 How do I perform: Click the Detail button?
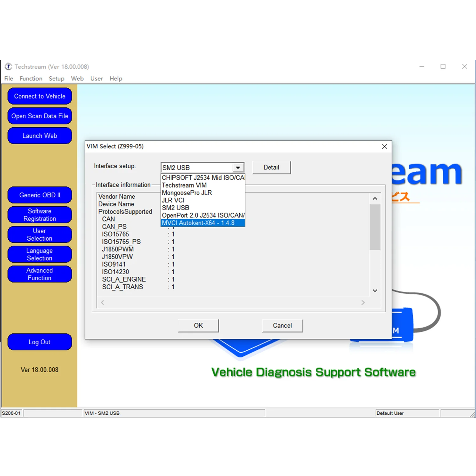271,168
